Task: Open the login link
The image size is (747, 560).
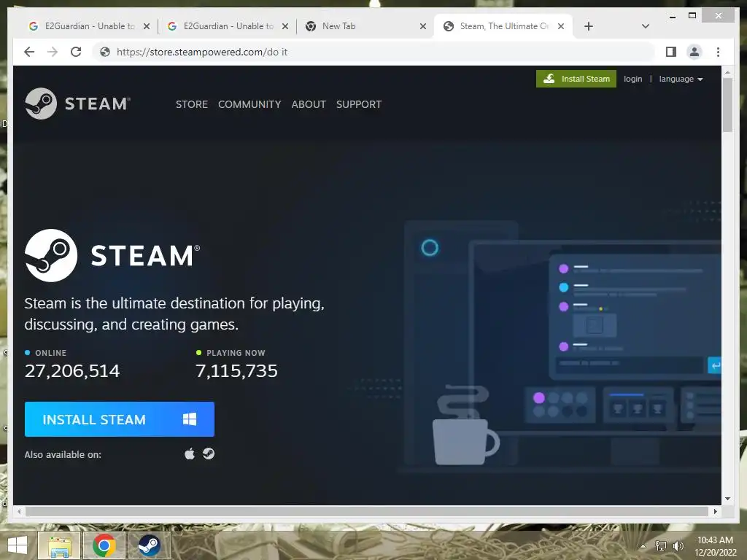Action: coord(632,79)
